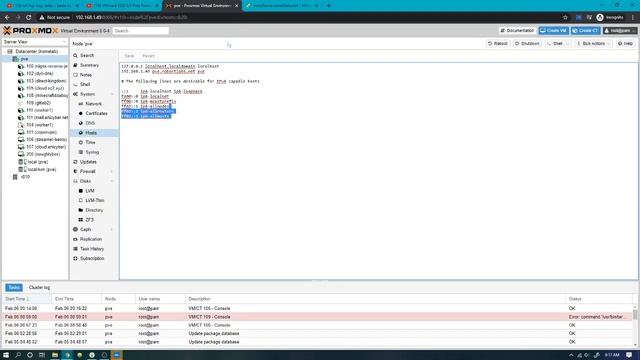Open the DNS settings page

90,123
